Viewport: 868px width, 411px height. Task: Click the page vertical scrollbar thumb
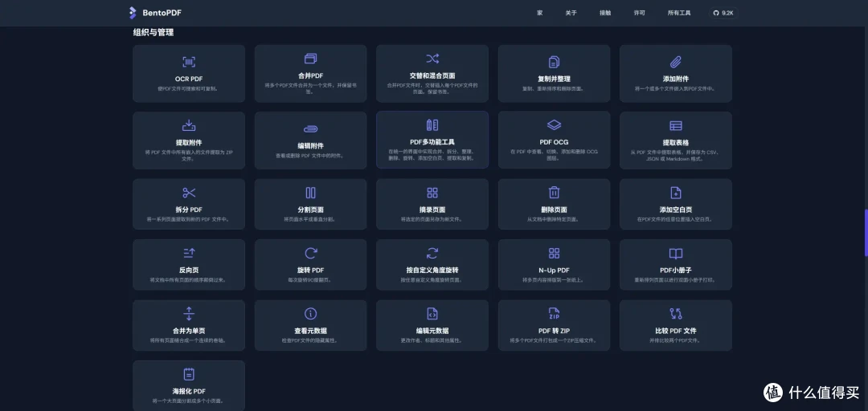coord(866,232)
